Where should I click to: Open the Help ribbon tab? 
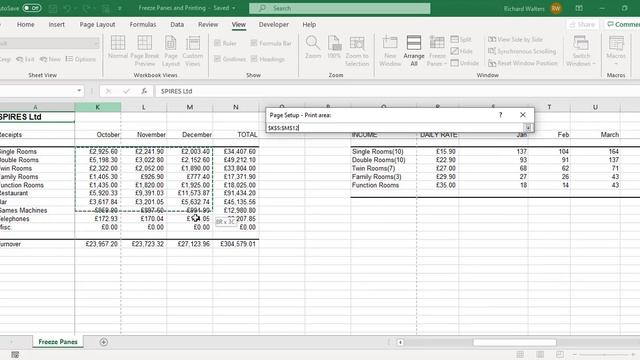pyautogui.click(x=309, y=24)
